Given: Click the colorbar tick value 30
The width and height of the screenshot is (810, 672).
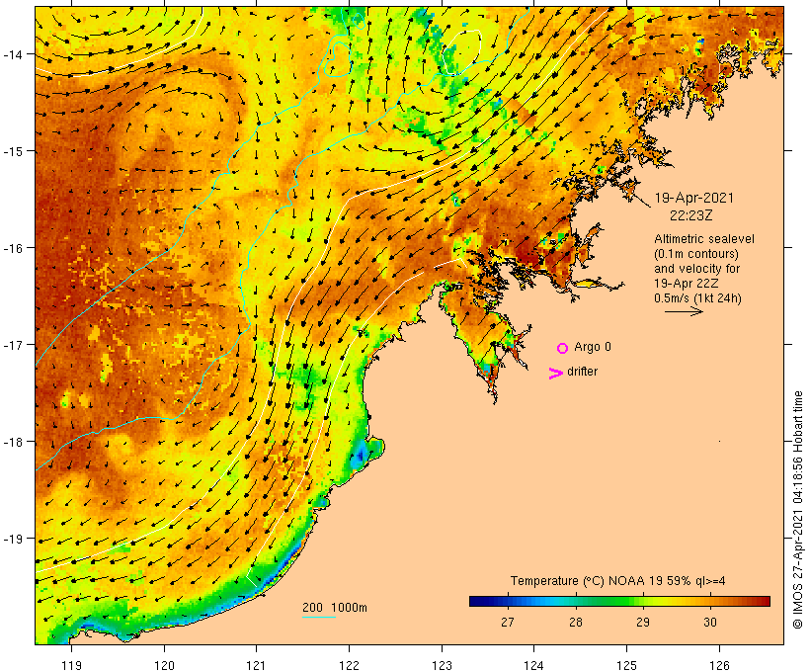Looking at the screenshot, I should pos(710,623).
